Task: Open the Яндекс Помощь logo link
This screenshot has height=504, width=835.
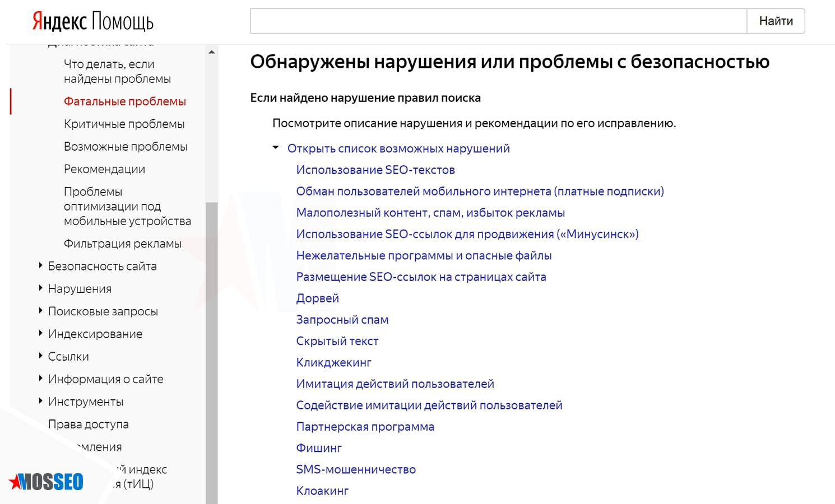Action: click(x=93, y=22)
